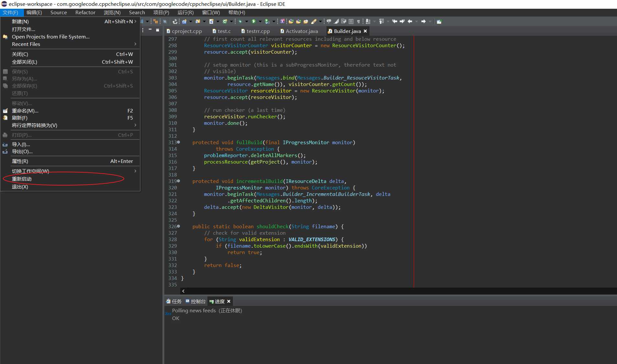Click the Forward navigation arrow icon

coord(424,21)
